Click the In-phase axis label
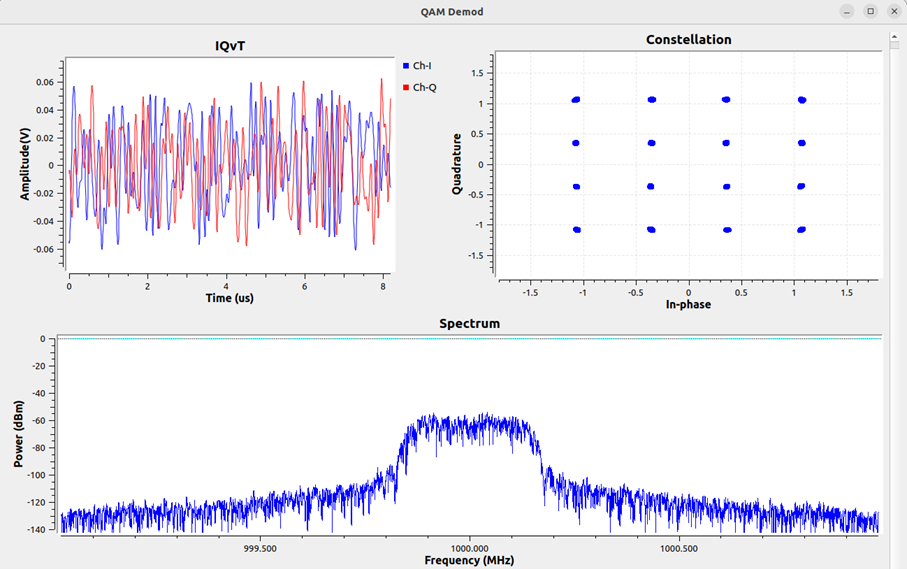 click(x=688, y=304)
